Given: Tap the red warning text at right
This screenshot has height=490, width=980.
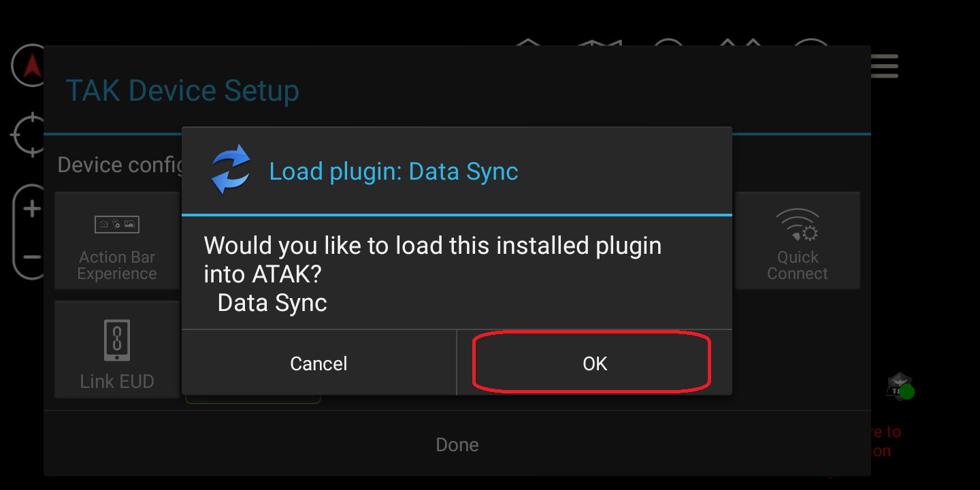Looking at the screenshot, I should [885, 441].
